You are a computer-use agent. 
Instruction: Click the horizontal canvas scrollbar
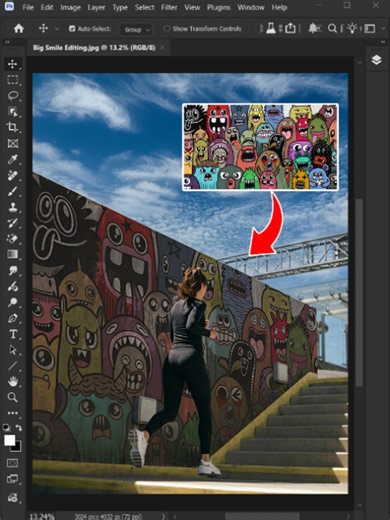(x=262, y=517)
